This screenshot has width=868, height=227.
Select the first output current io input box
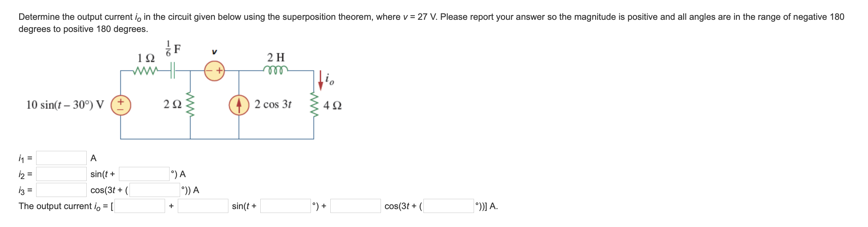tap(140, 207)
